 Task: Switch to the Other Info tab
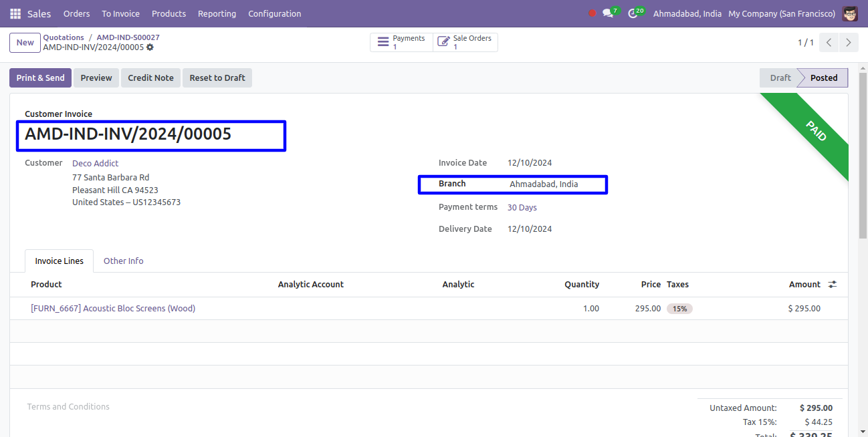(x=123, y=261)
